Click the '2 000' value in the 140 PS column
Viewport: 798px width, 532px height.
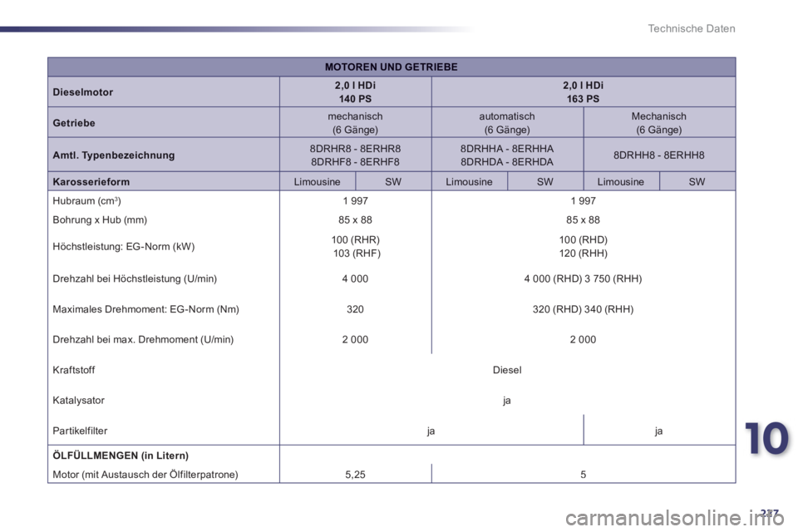point(355,339)
